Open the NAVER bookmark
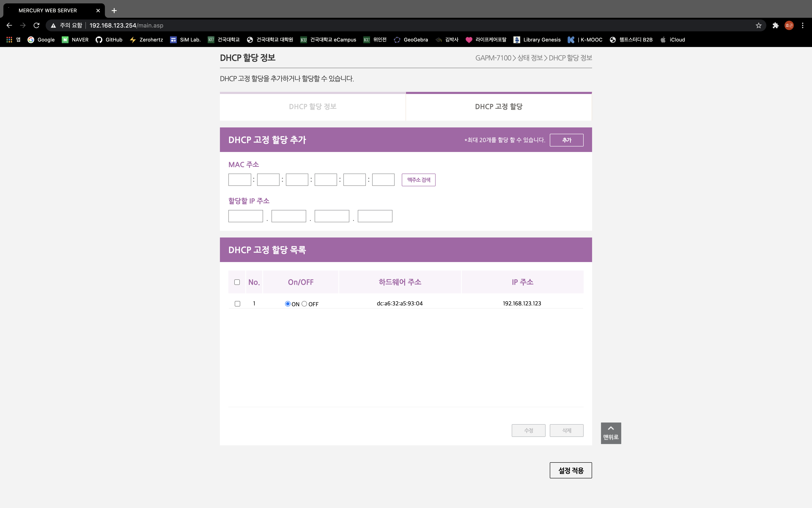The height and width of the screenshot is (508, 812). (75, 40)
